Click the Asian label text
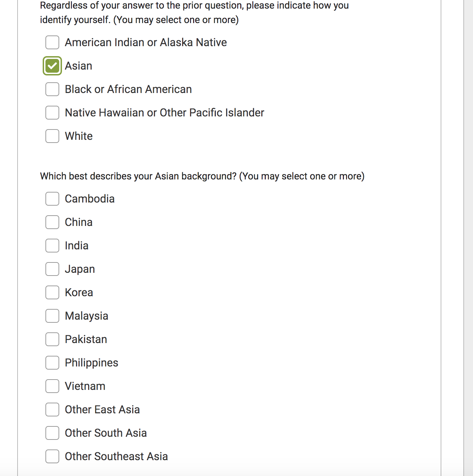 click(x=78, y=66)
